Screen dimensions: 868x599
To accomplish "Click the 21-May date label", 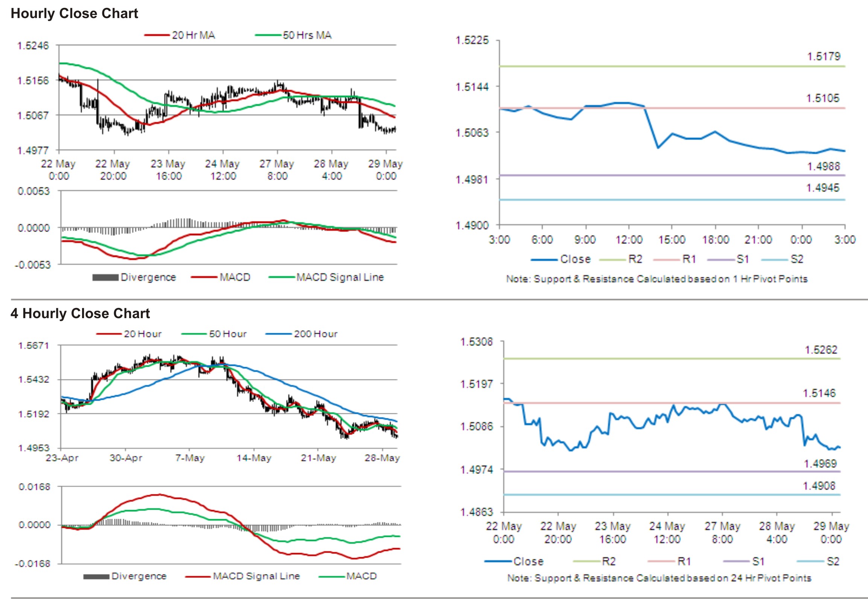I will [x=318, y=458].
